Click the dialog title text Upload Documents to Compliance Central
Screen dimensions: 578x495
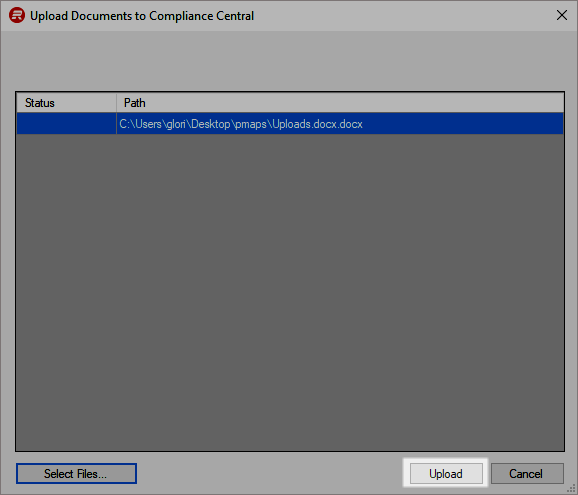tap(142, 16)
